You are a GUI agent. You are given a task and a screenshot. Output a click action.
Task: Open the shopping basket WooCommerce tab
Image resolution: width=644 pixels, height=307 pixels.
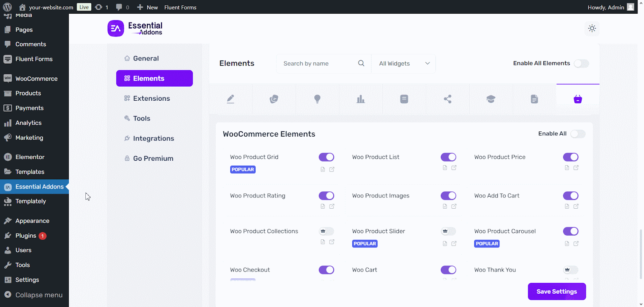[578, 99]
